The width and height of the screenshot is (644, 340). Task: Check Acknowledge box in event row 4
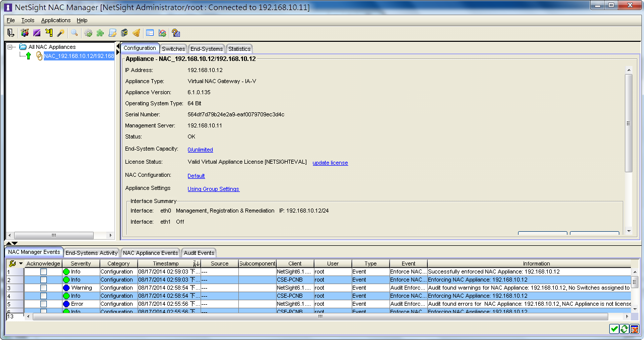[43, 296]
